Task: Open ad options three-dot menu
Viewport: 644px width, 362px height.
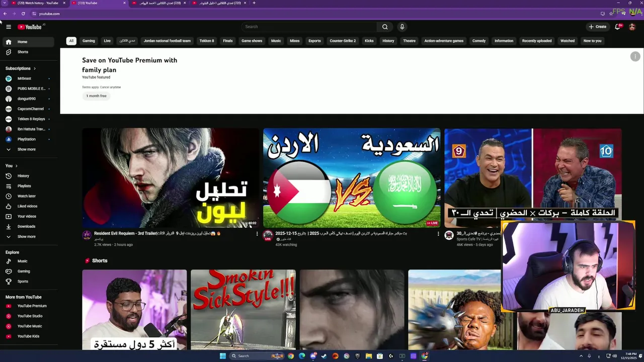Action: tap(635, 57)
